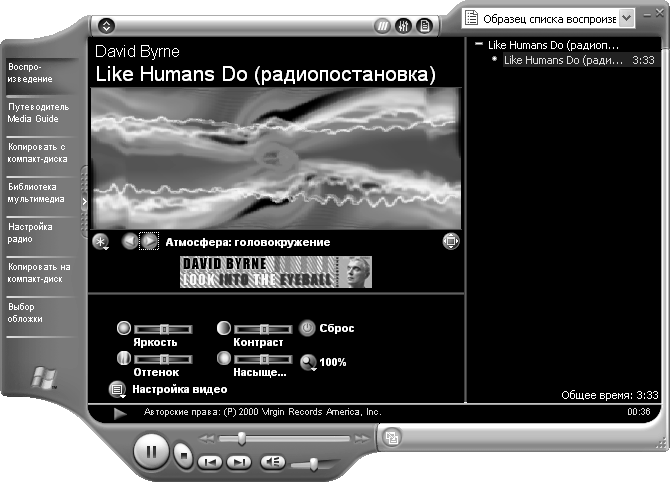The width and height of the screenshot is (670, 482).
Task: Go to previous visualization arrow
Action: (129, 241)
